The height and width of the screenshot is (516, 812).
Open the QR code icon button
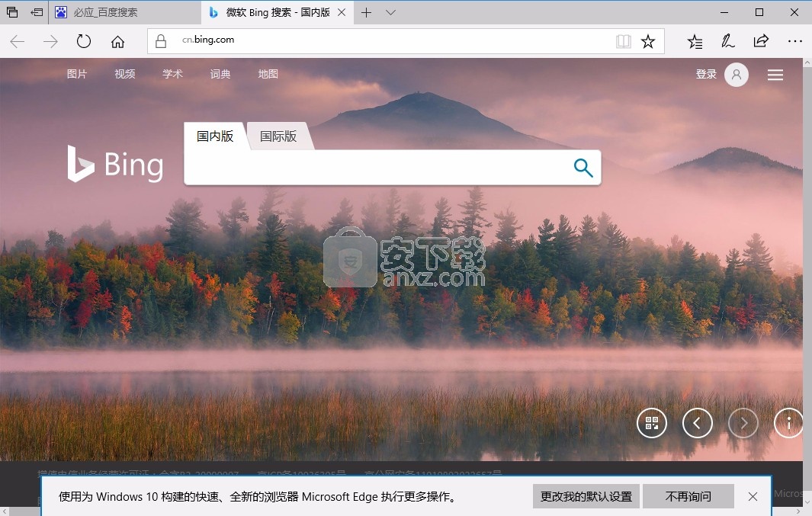point(651,423)
